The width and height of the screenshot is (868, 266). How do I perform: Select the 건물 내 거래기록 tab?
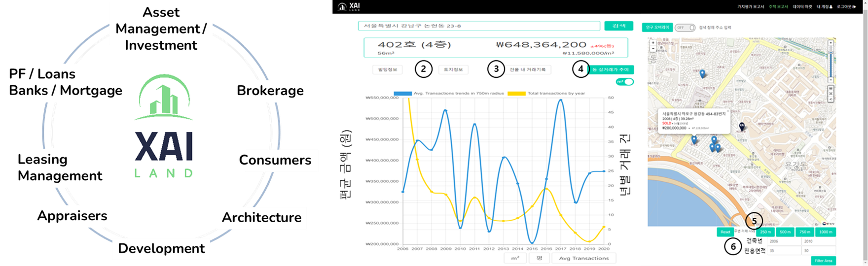pos(528,70)
